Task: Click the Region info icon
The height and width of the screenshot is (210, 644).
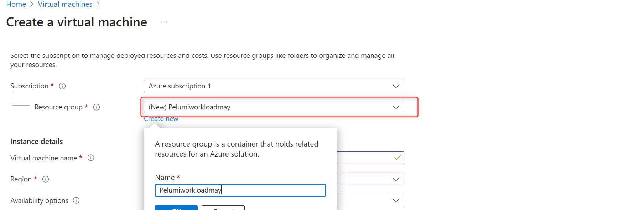Action: 46,179
